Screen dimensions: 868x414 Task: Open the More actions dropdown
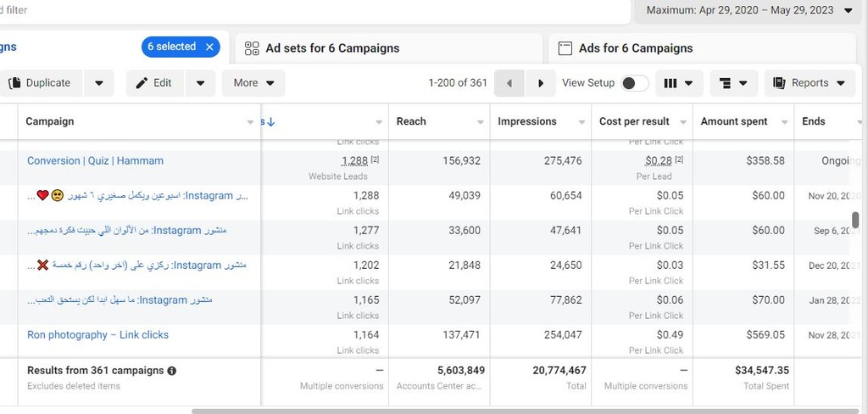(x=253, y=83)
